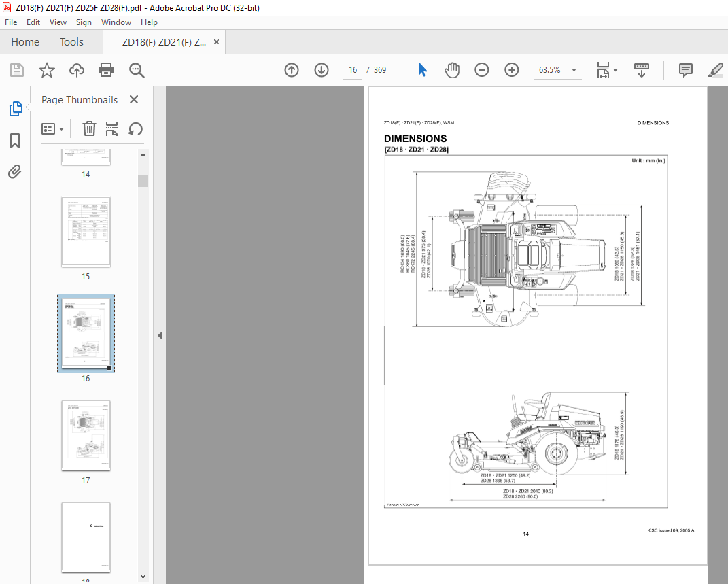The image size is (728, 584).
Task: Open the Window menu
Action: click(x=116, y=22)
